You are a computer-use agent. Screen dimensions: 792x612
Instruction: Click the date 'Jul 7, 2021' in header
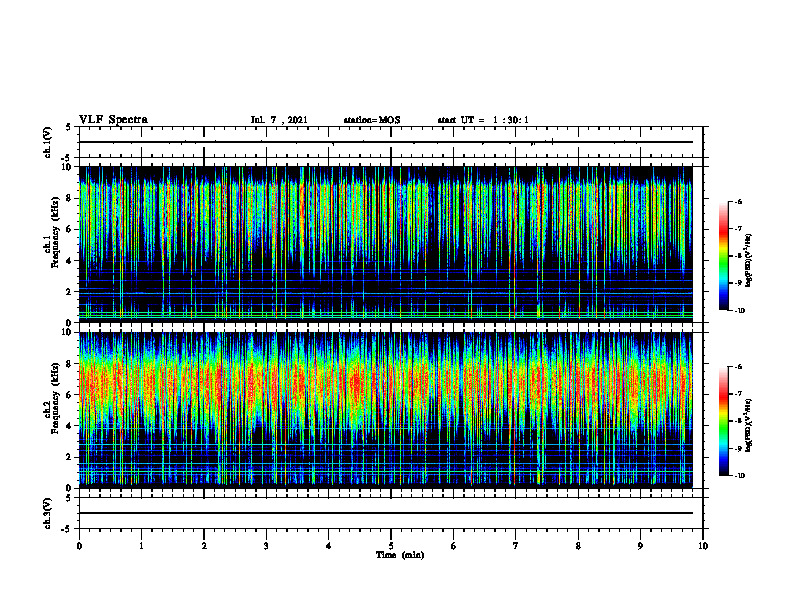tap(279, 120)
